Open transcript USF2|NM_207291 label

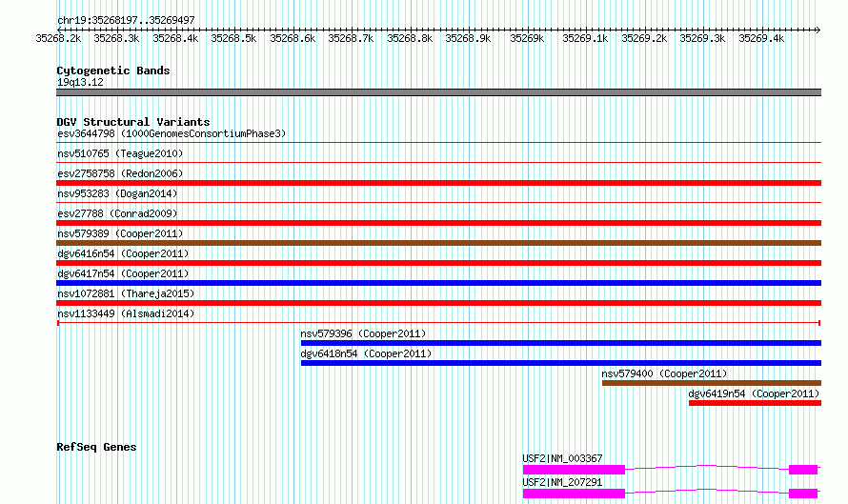pos(562,482)
